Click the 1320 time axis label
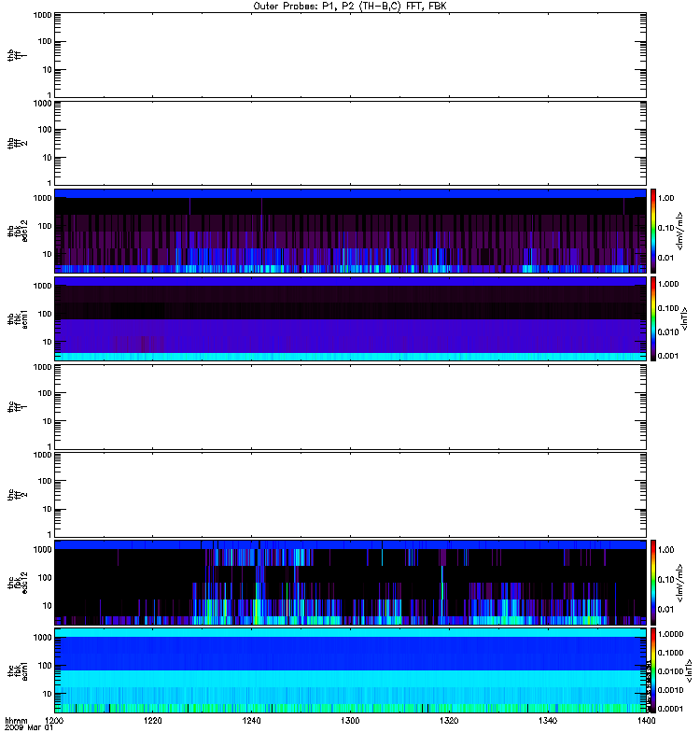Viewport: 700px width, 747px height. (449, 720)
